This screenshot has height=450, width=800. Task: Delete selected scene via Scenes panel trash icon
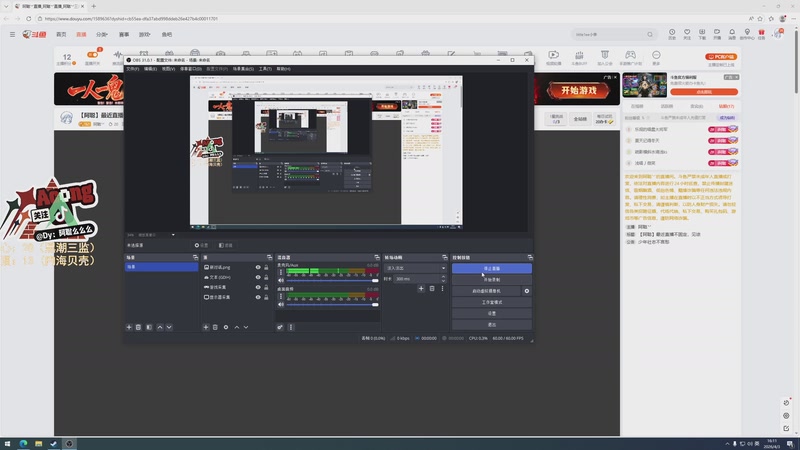[x=138, y=327]
